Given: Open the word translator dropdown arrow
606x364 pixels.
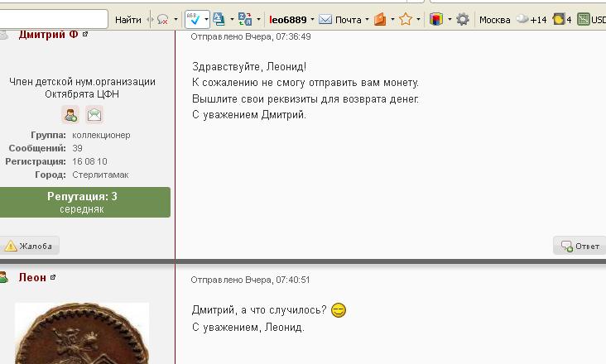Looking at the screenshot, I should pos(258,19).
